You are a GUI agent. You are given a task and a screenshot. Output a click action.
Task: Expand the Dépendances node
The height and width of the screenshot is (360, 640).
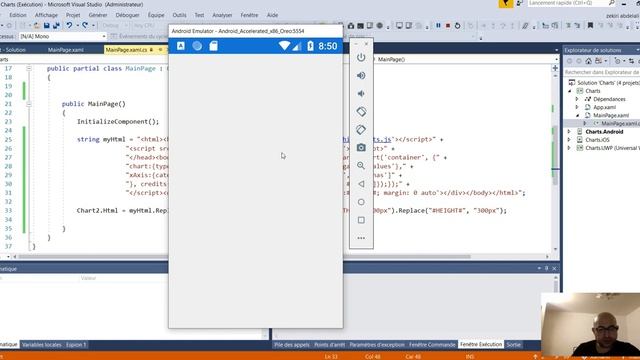577,99
